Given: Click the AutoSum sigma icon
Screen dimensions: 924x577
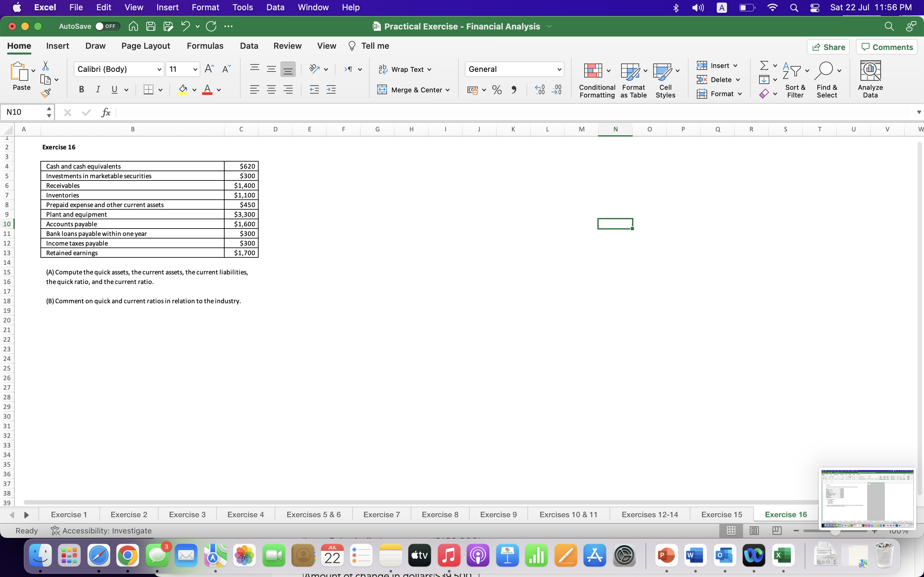Looking at the screenshot, I should point(764,66).
